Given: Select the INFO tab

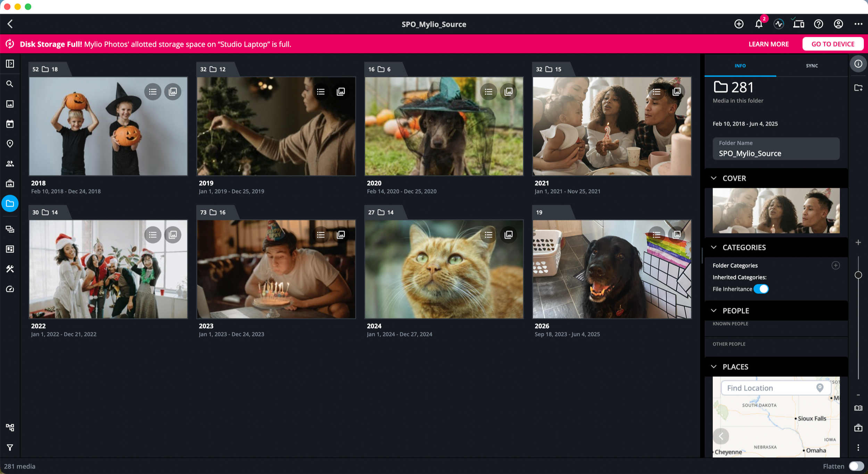Looking at the screenshot, I should coord(740,66).
